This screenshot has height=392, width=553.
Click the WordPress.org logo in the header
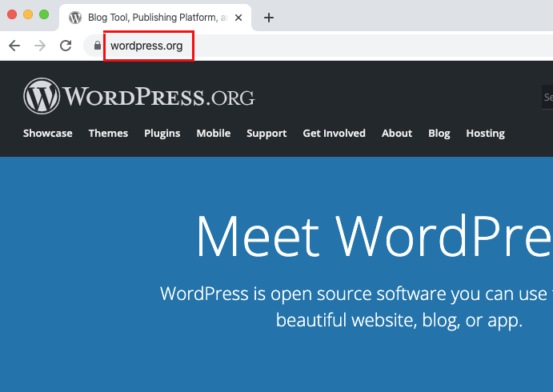(x=139, y=96)
